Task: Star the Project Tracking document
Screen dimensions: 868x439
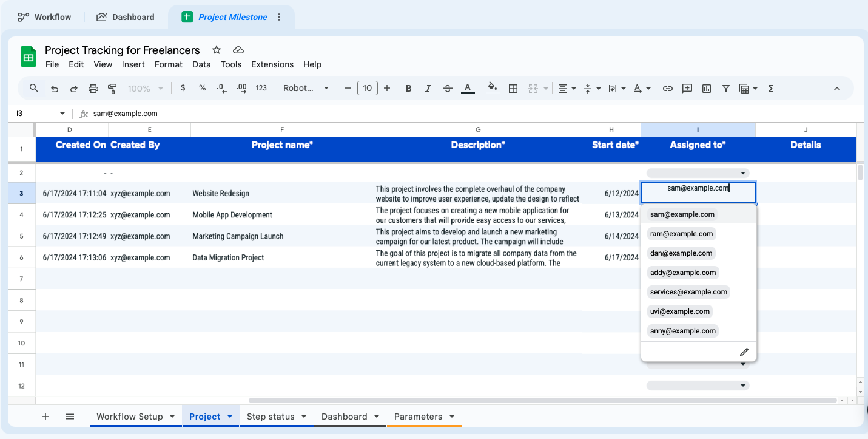Action: click(x=217, y=50)
